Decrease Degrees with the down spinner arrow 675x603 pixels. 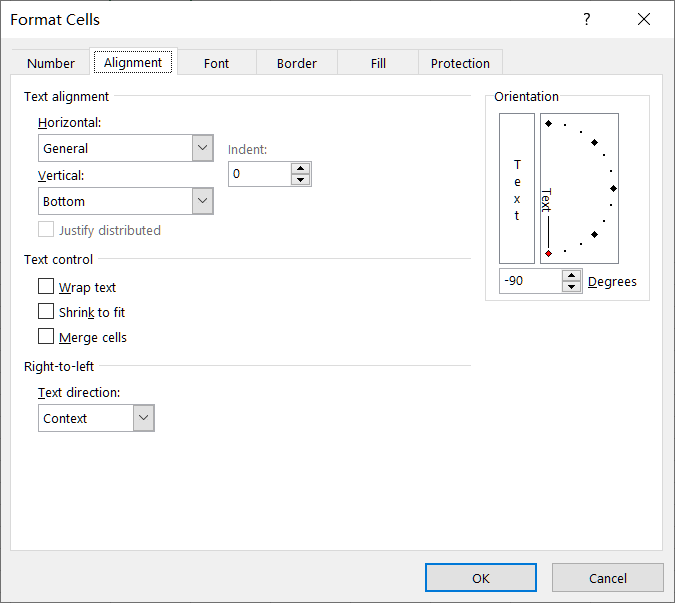point(571,287)
